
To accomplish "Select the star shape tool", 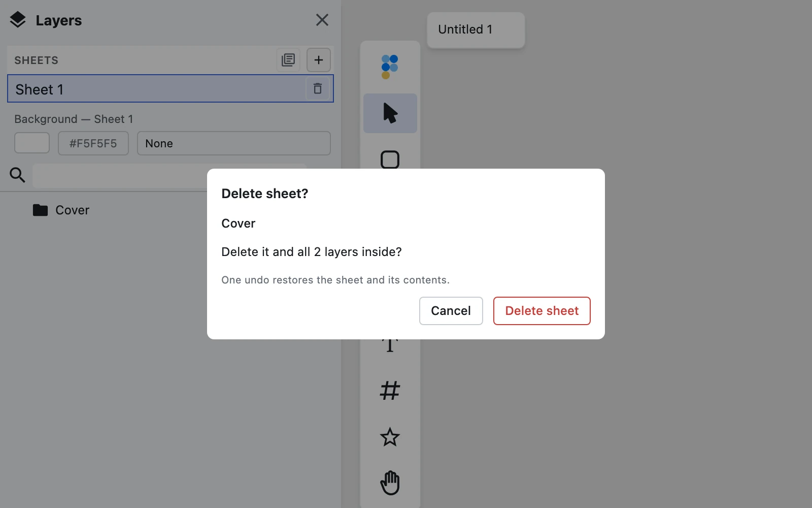I will coord(390,437).
